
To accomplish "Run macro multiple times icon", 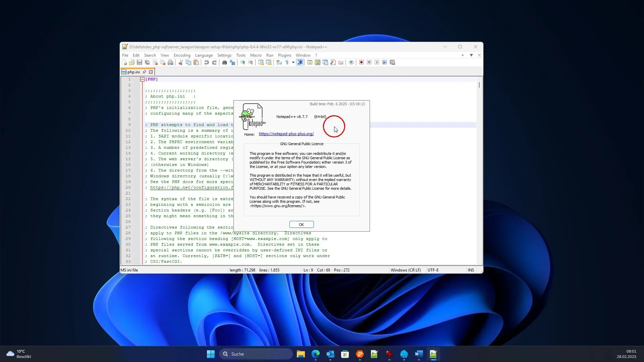I will (384, 62).
